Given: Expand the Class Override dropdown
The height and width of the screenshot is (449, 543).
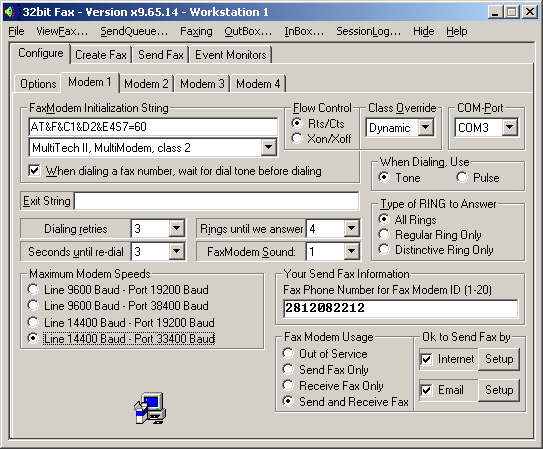Looking at the screenshot, I should click(x=426, y=127).
